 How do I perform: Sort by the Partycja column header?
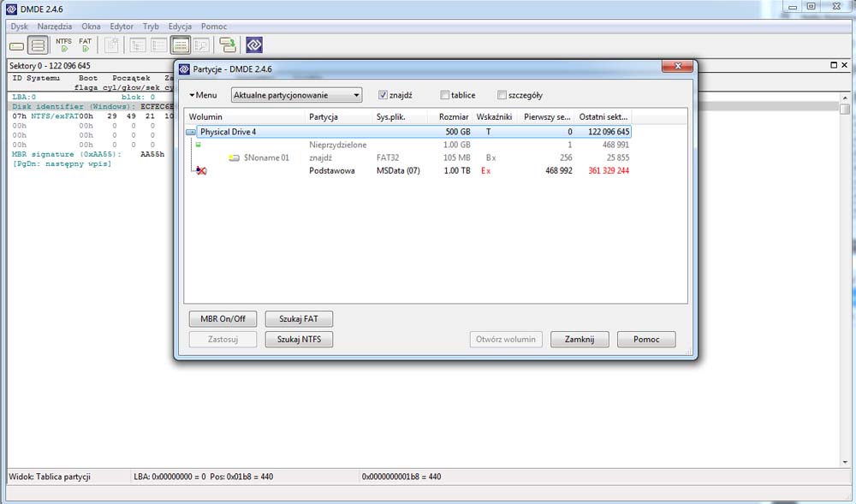coord(339,116)
